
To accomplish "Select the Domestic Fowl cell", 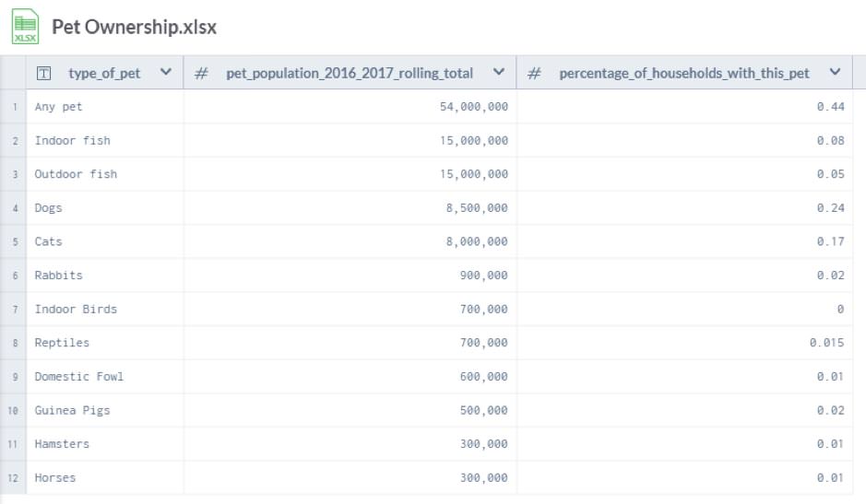I will [x=78, y=376].
